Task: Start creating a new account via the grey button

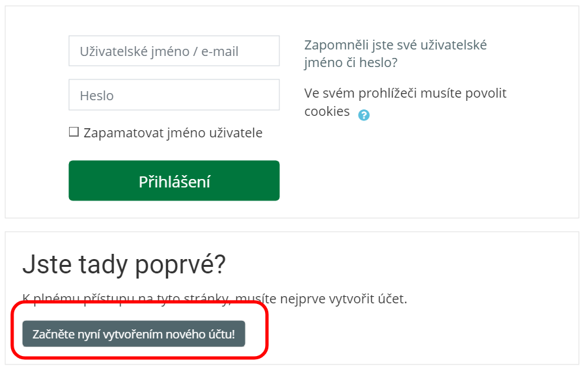Action: click(133, 334)
